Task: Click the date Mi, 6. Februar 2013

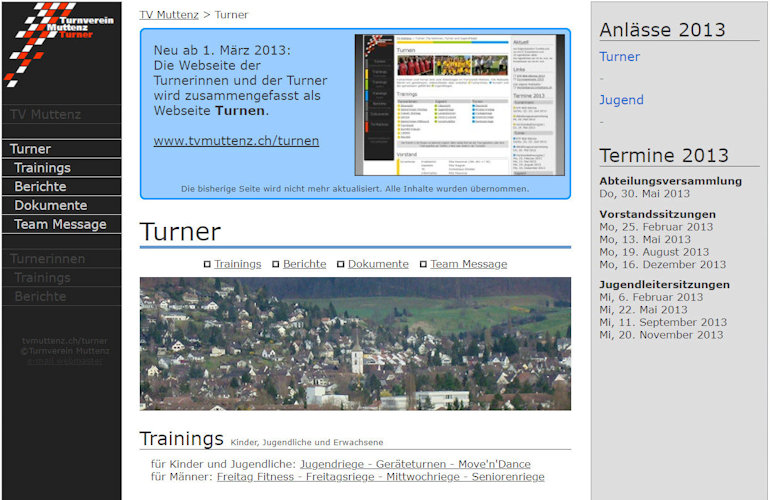Action: coord(651,298)
